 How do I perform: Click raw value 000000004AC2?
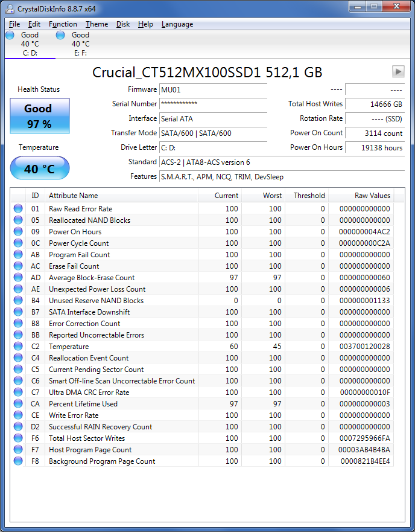[x=365, y=232]
